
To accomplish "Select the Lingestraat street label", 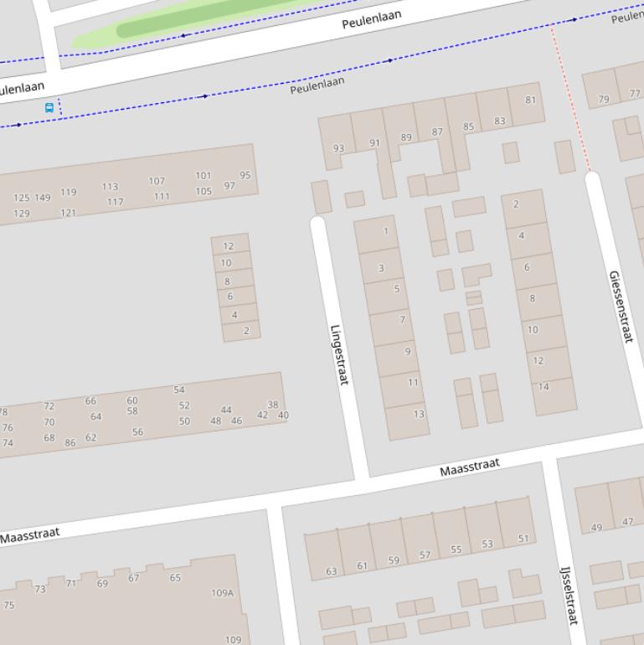I will pyautogui.click(x=338, y=355).
